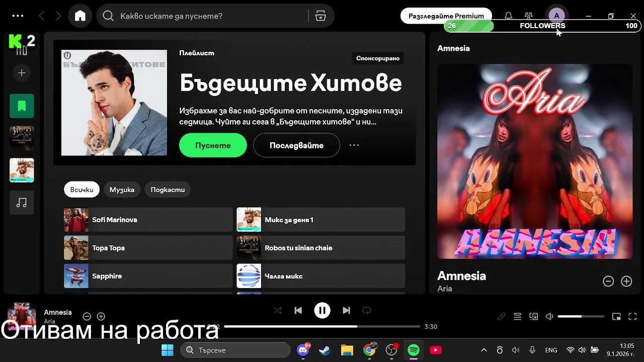Open the mini player
This screenshot has height=362, width=644.
pyautogui.click(x=616, y=316)
